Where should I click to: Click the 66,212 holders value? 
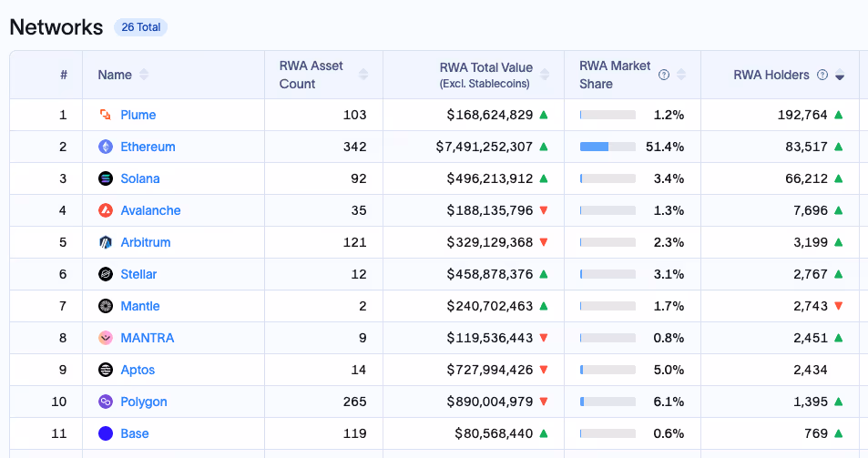pyautogui.click(x=807, y=178)
